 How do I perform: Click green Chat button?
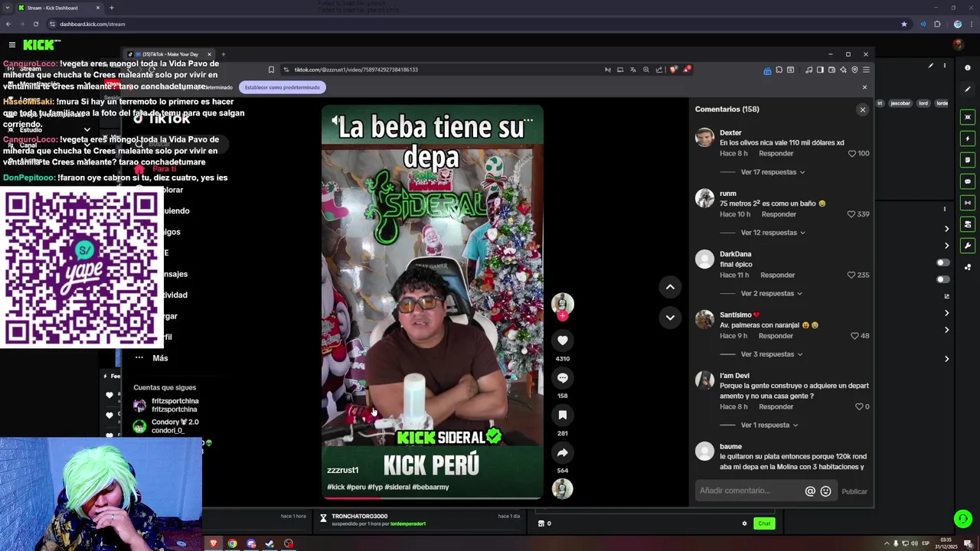coord(764,523)
